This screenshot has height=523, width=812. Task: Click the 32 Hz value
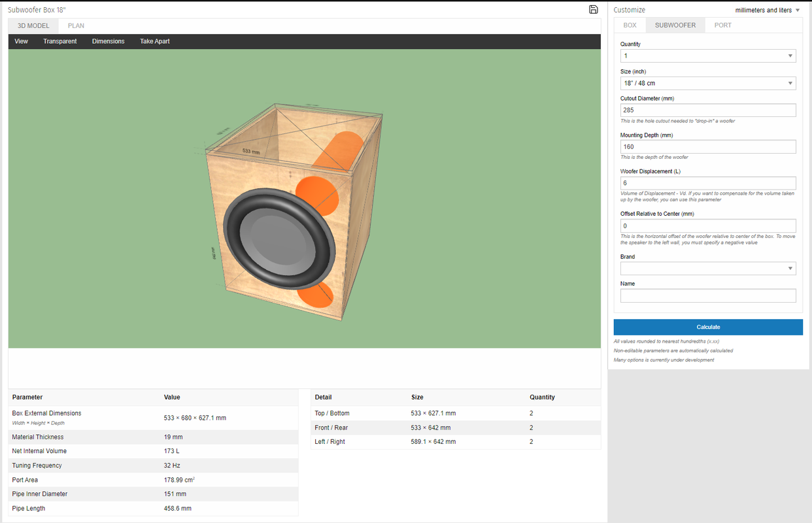(x=172, y=465)
